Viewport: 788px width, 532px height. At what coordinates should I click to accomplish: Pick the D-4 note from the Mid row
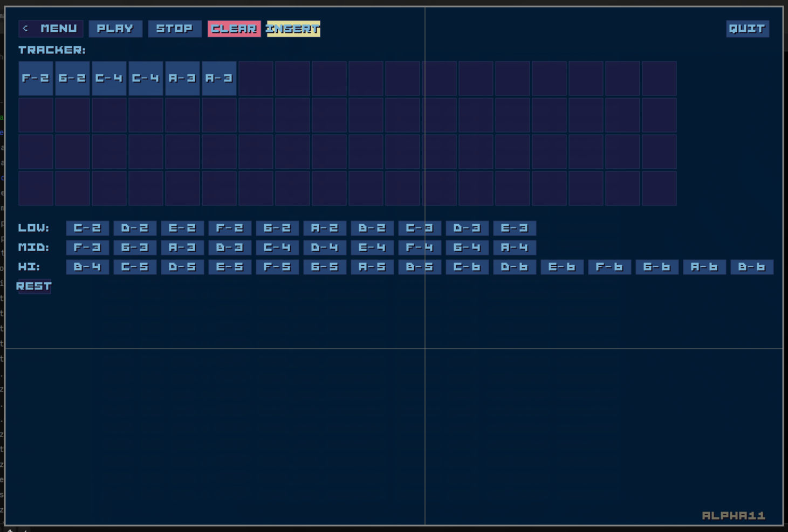pyautogui.click(x=325, y=247)
